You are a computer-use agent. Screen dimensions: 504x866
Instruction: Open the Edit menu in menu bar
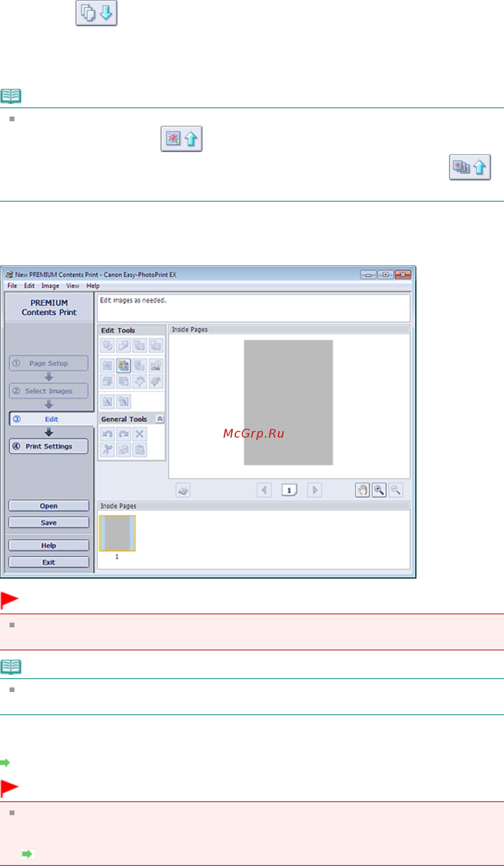point(29,286)
